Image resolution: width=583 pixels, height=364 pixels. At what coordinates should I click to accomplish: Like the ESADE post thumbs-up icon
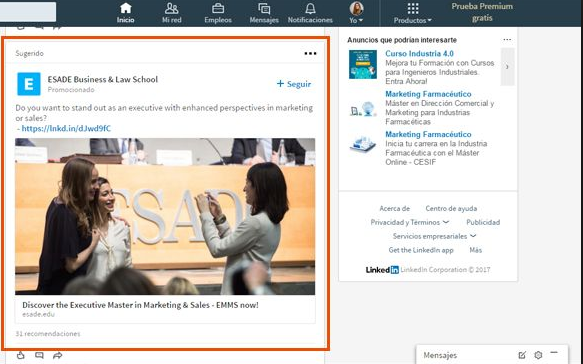21,355
